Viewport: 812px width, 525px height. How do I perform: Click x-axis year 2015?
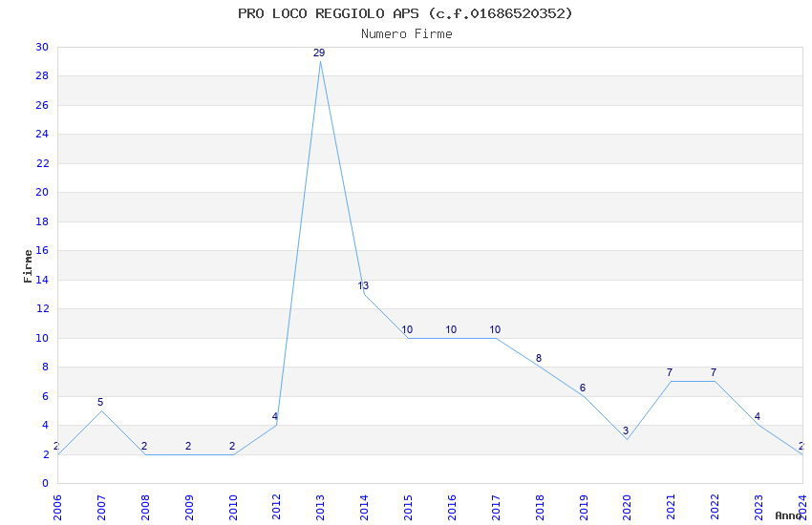[x=408, y=507]
